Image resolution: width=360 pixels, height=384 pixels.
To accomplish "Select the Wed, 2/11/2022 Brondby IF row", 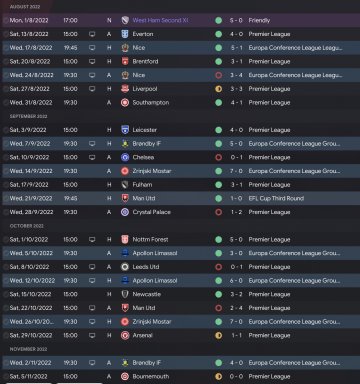I will click(180, 363).
